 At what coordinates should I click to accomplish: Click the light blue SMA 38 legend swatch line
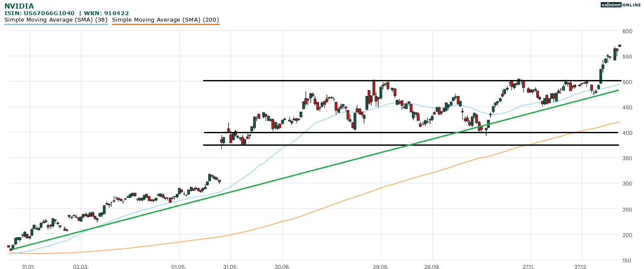coord(56,25)
